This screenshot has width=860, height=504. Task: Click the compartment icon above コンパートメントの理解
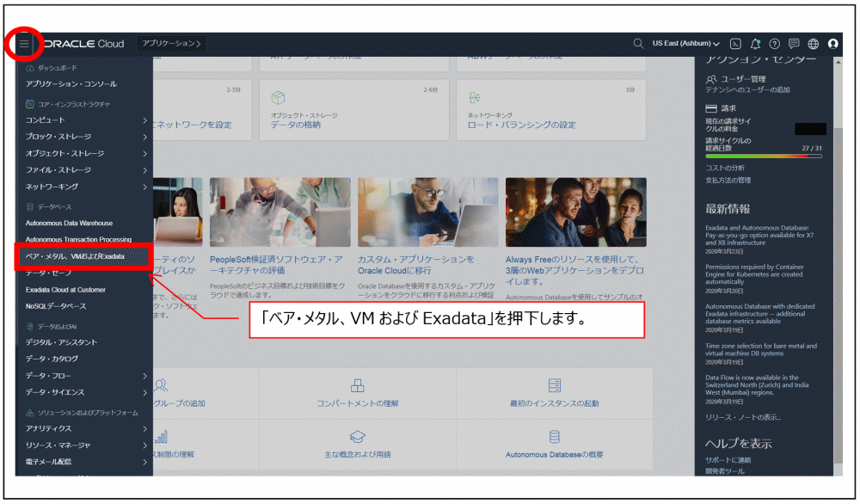pyautogui.click(x=358, y=385)
